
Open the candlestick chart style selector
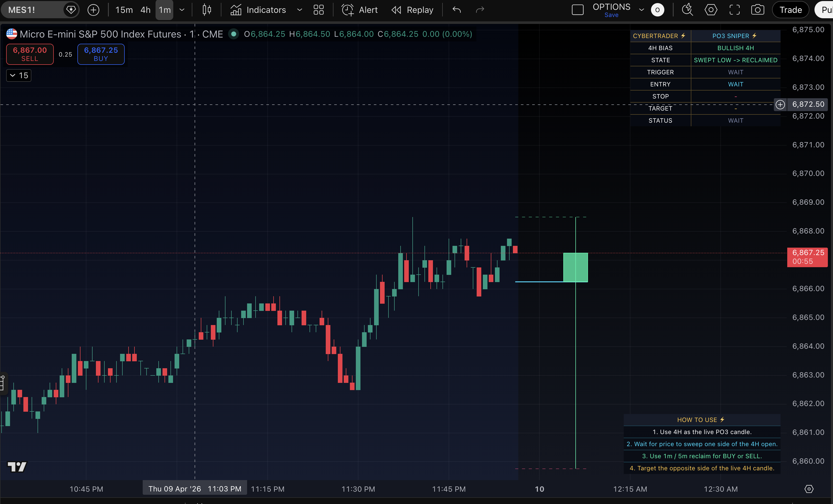click(x=206, y=10)
